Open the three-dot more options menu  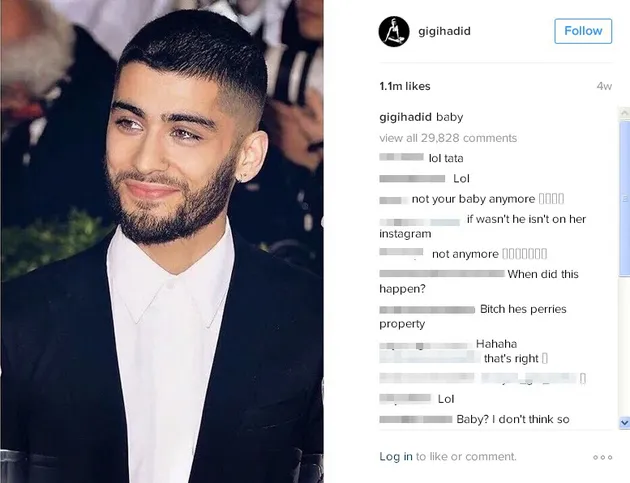click(x=602, y=457)
